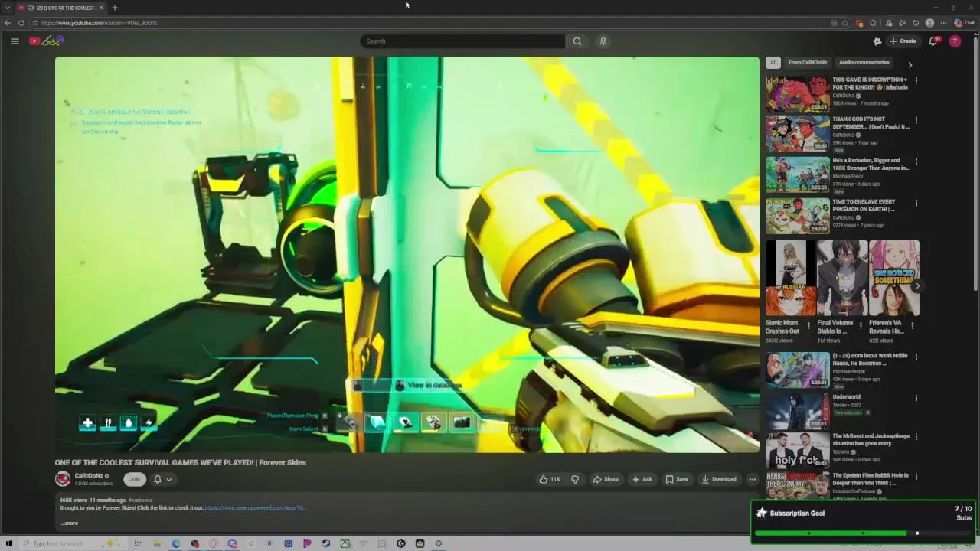Open Slavic Mom Crashes Out short
The width and height of the screenshot is (980, 551).
point(790,279)
